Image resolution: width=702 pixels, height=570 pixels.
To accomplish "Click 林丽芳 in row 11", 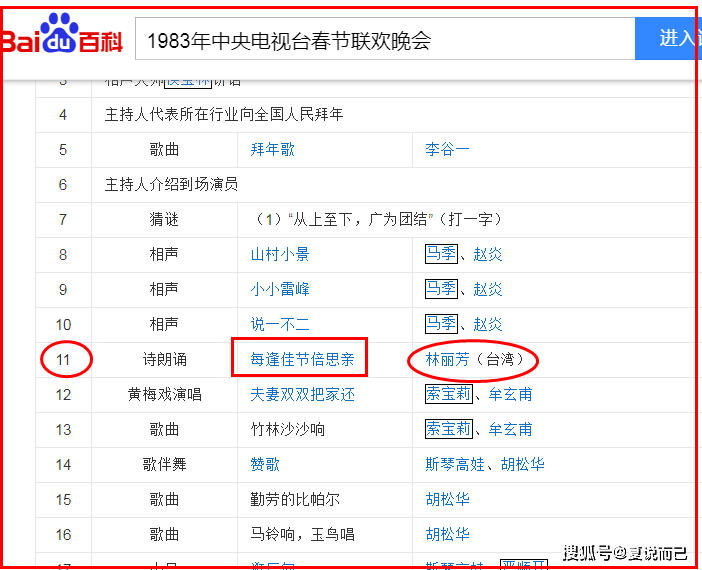I will pyautogui.click(x=447, y=359).
